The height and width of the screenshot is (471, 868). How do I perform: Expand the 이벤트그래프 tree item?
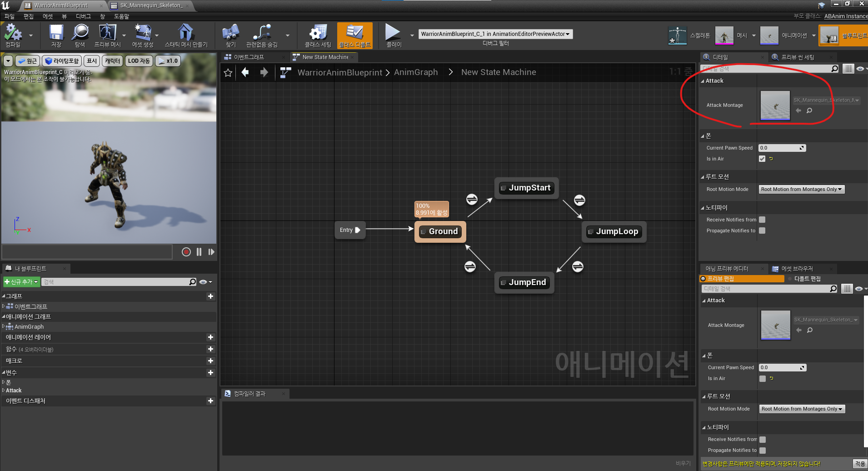coord(4,306)
